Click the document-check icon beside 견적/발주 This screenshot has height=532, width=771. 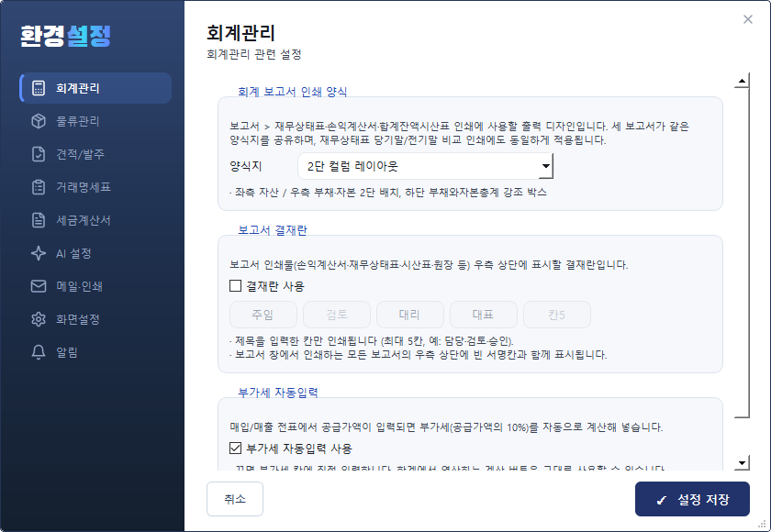click(x=39, y=154)
